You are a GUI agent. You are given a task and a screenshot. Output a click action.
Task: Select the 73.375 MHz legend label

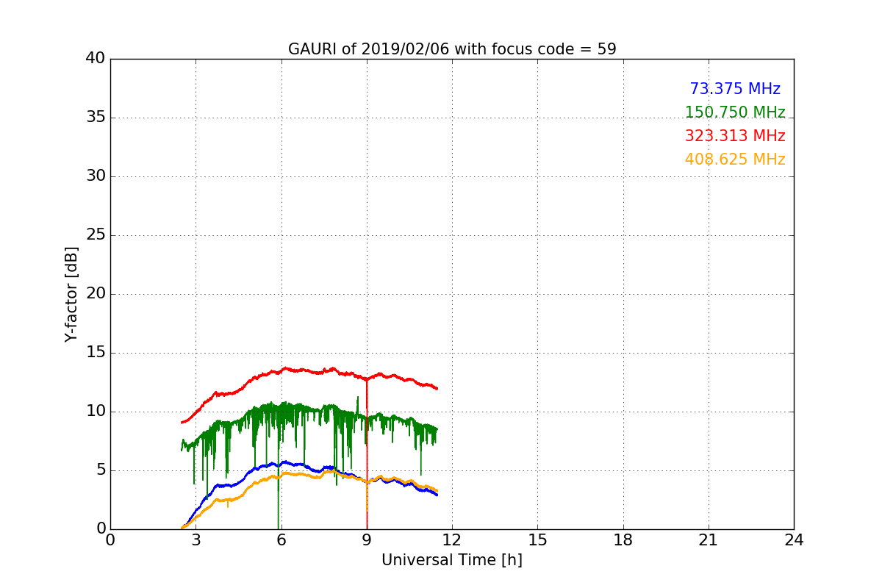coord(735,89)
